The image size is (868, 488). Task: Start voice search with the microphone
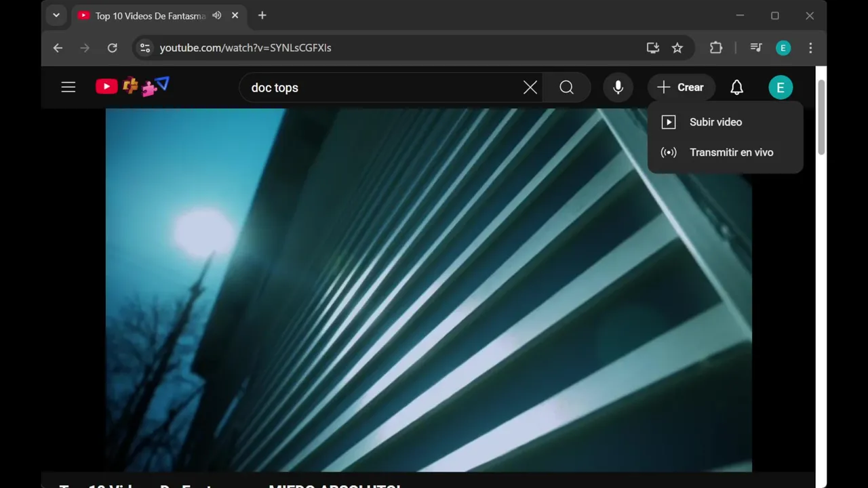(618, 87)
